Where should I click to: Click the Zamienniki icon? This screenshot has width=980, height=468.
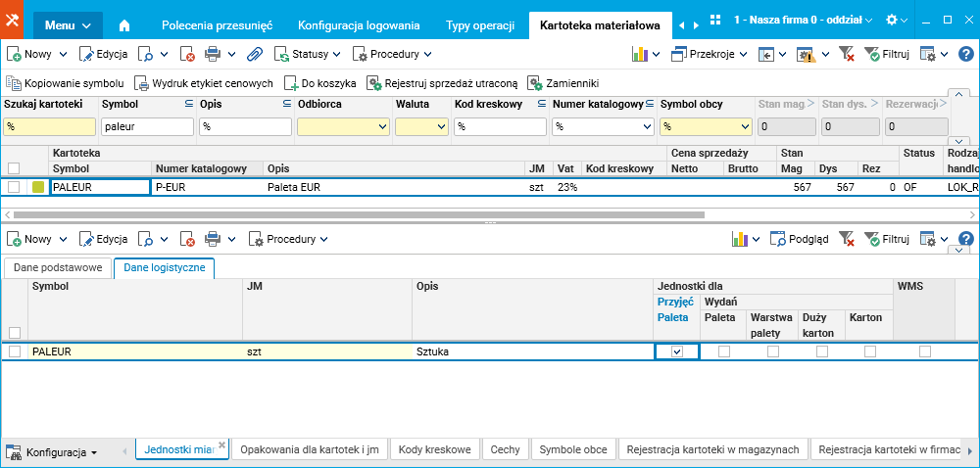pos(534,84)
